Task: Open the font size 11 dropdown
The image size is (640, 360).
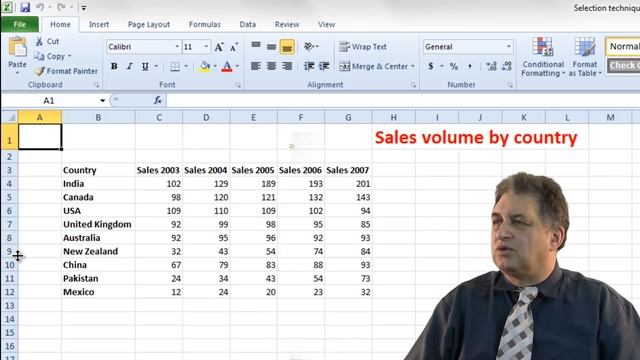Action: click(x=206, y=47)
